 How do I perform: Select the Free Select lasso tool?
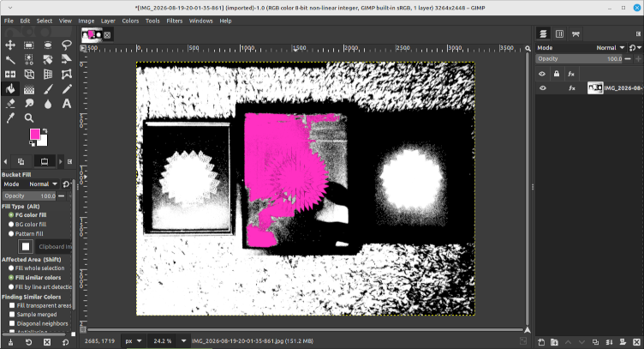point(67,45)
